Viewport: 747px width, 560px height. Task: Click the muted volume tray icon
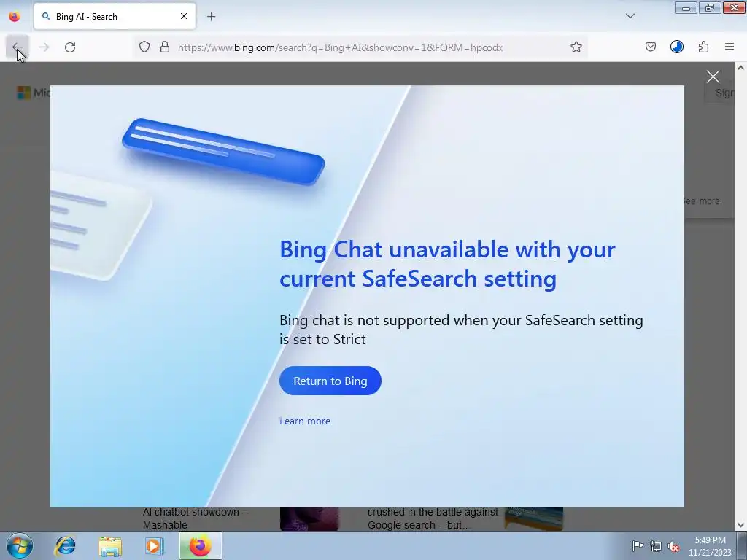click(x=673, y=546)
